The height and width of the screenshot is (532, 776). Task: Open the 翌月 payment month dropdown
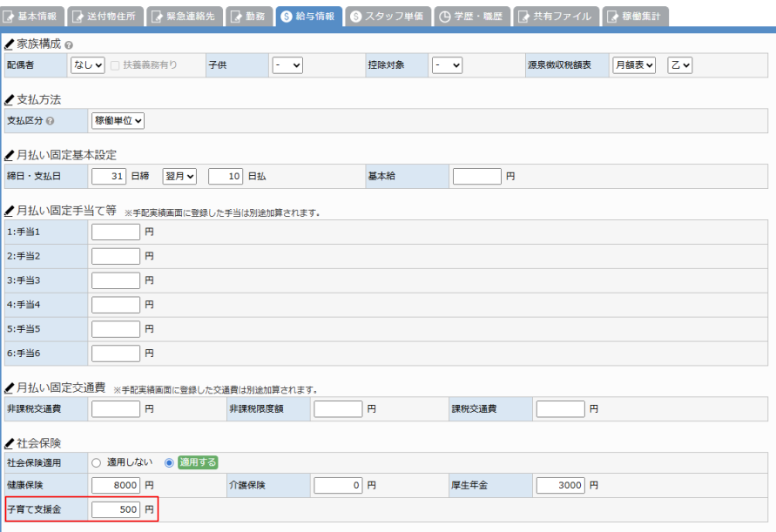(x=179, y=176)
